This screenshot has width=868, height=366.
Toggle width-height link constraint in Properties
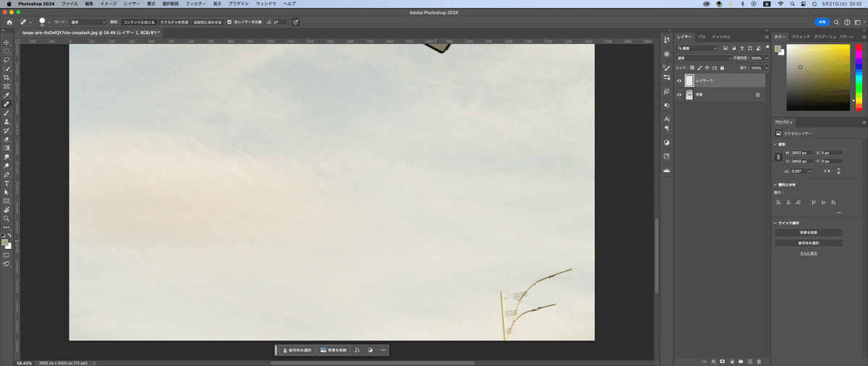[778, 157]
